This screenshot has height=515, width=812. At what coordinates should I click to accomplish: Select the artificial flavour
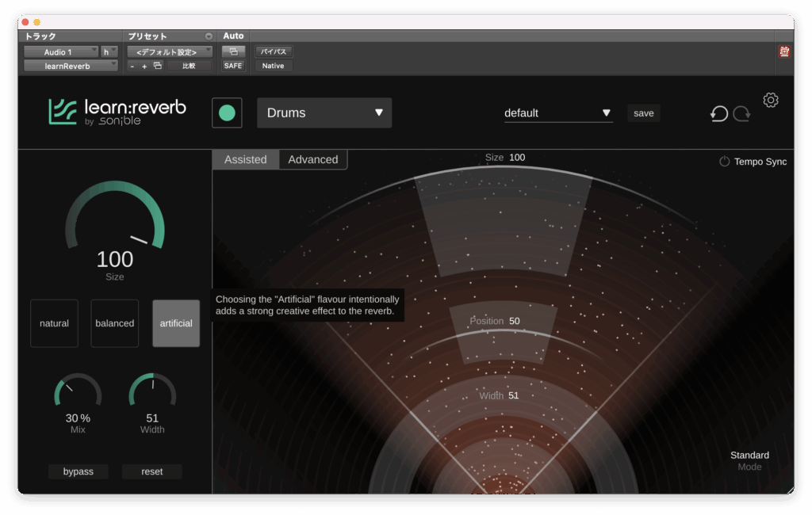pos(176,323)
